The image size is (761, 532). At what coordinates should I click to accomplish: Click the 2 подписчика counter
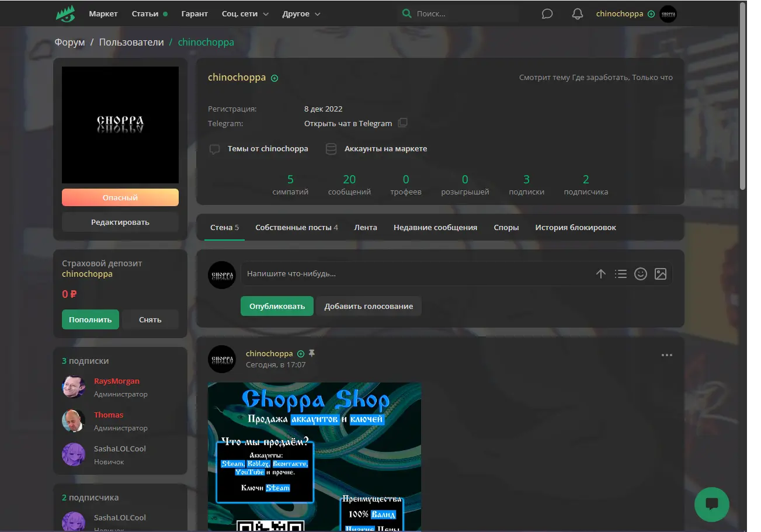click(586, 185)
